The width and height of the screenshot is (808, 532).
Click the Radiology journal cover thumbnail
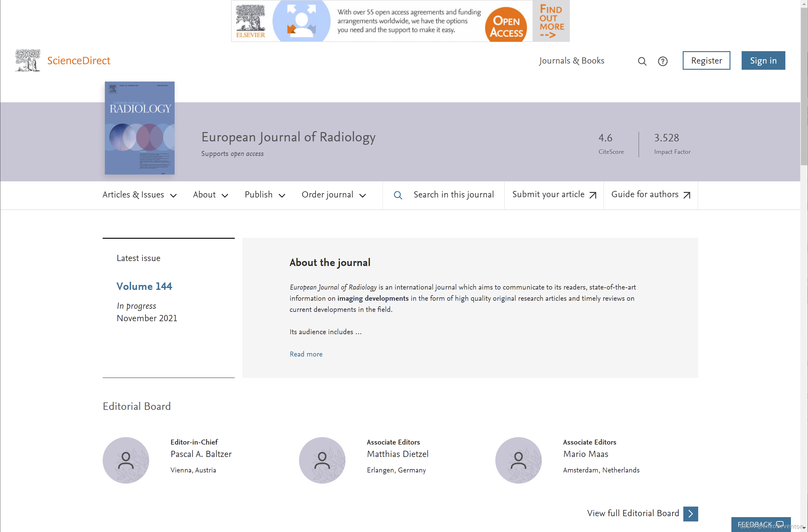(140, 128)
